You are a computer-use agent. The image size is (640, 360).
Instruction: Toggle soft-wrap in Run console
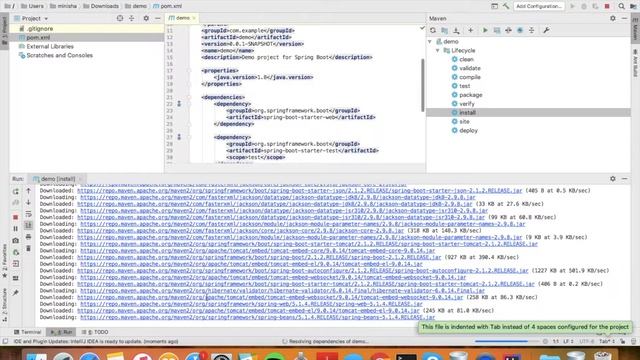pyautogui.click(x=28, y=214)
